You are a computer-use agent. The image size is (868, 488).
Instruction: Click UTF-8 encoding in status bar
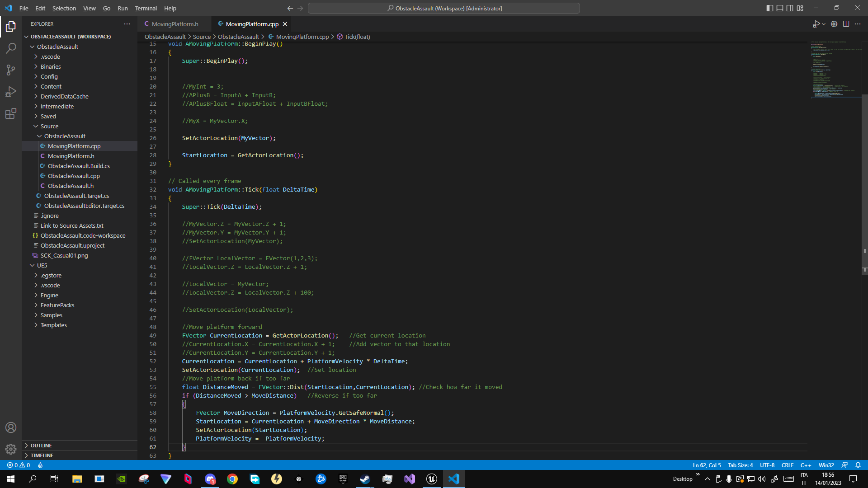[x=767, y=465]
